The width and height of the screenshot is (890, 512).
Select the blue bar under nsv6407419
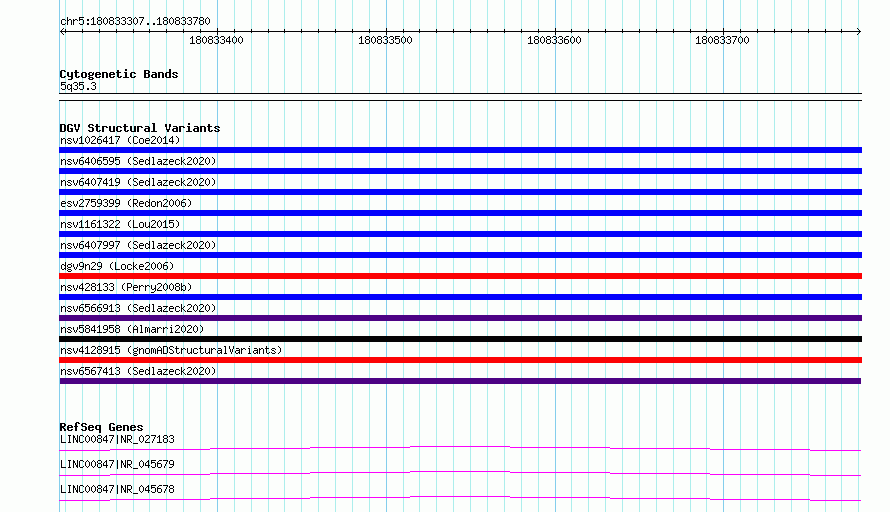click(x=460, y=192)
